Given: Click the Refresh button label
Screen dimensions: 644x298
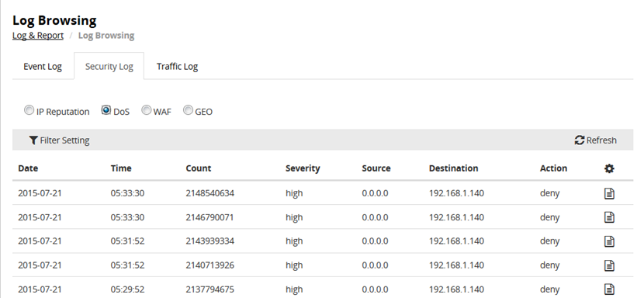Looking at the screenshot, I should click(601, 140).
